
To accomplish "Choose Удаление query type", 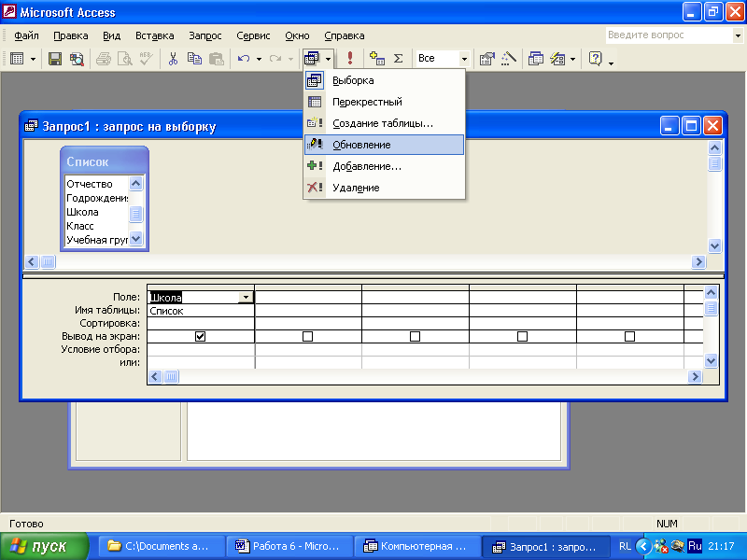I will pyautogui.click(x=384, y=188).
